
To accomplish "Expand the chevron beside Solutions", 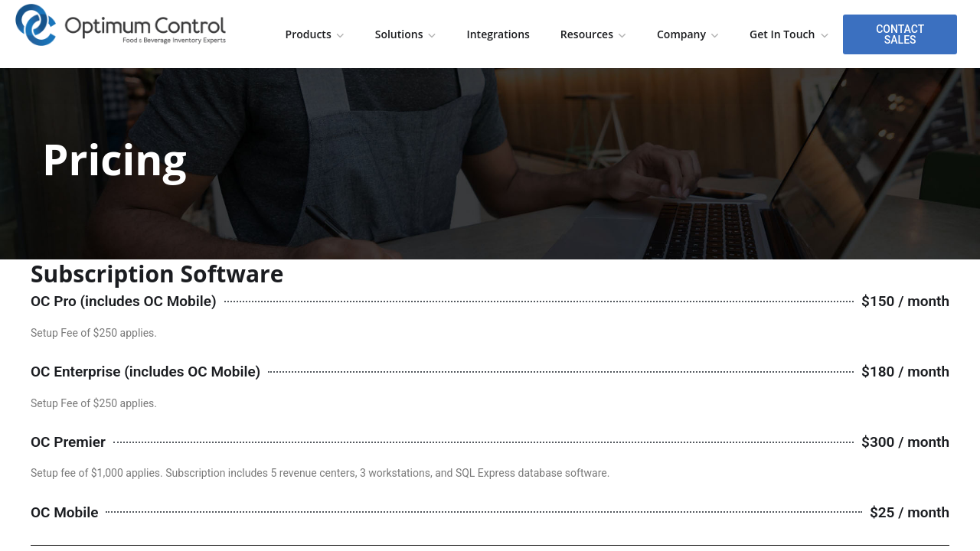I will pos(432,35).
